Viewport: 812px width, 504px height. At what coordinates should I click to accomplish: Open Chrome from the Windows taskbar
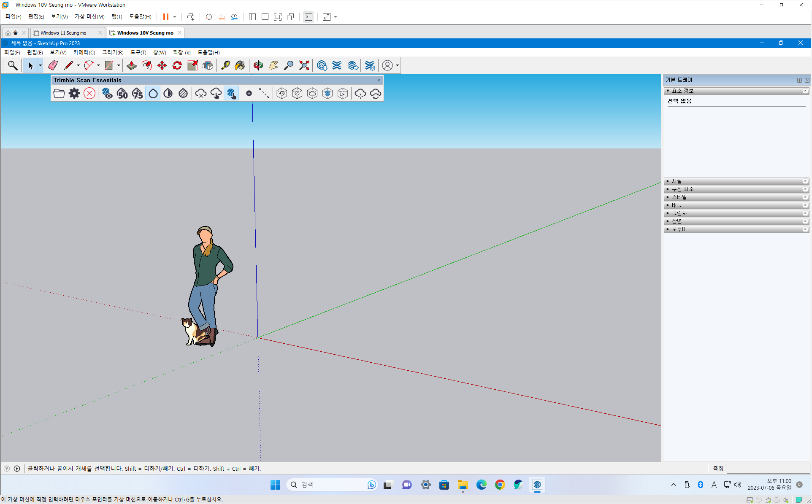click(500, 485)
